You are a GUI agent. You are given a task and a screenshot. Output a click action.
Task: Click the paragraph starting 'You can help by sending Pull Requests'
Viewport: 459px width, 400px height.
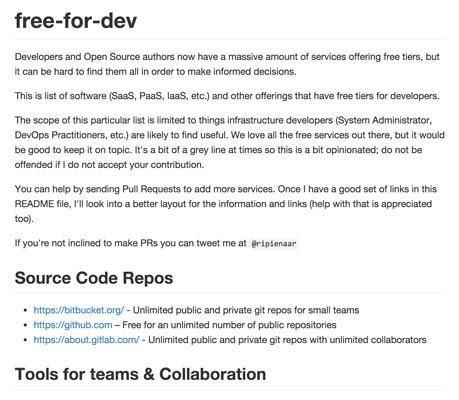[226, 204]
